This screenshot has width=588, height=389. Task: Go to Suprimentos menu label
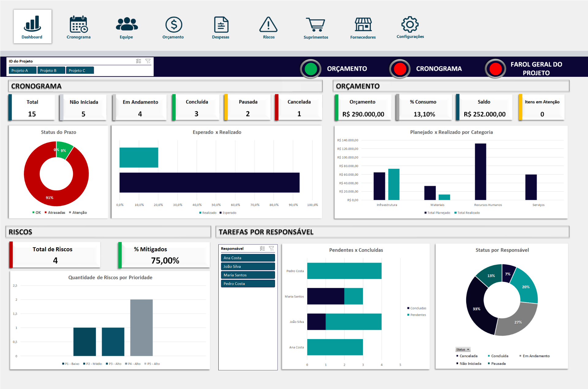pyautogui.click(x=316, y=37)
